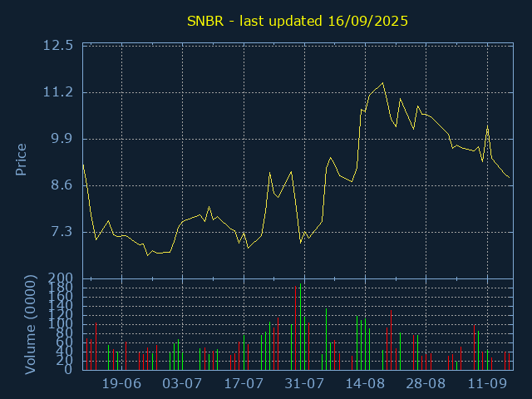
Task: Click the 14-08 date label
Action: 365,384
